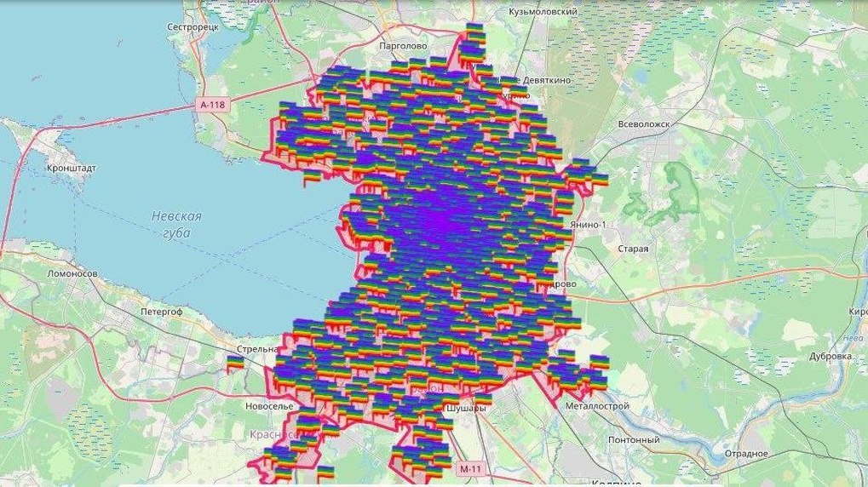Click the Янино-1 label
The width and height of the screenshot is (868, 487).
pos(588,225)
